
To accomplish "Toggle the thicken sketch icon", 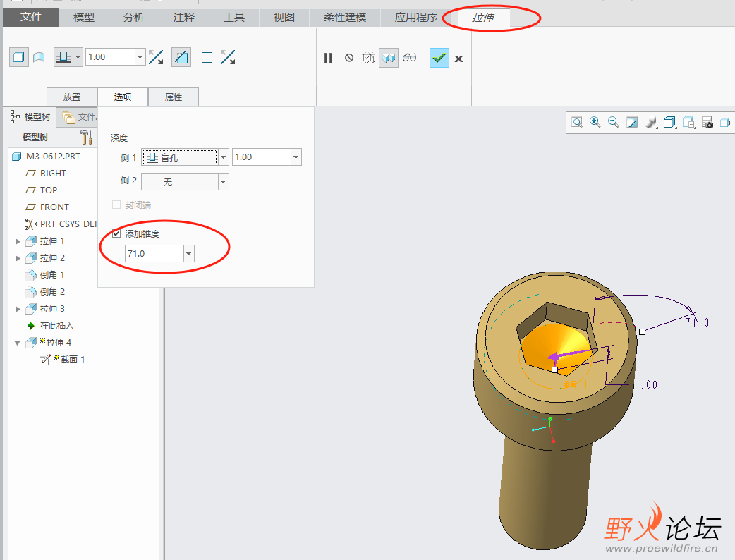I will pos(207,58).
